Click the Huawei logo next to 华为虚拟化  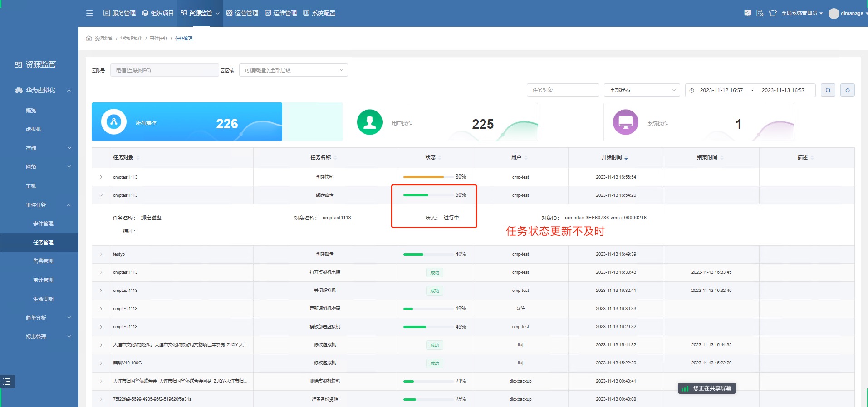point(19,90)
